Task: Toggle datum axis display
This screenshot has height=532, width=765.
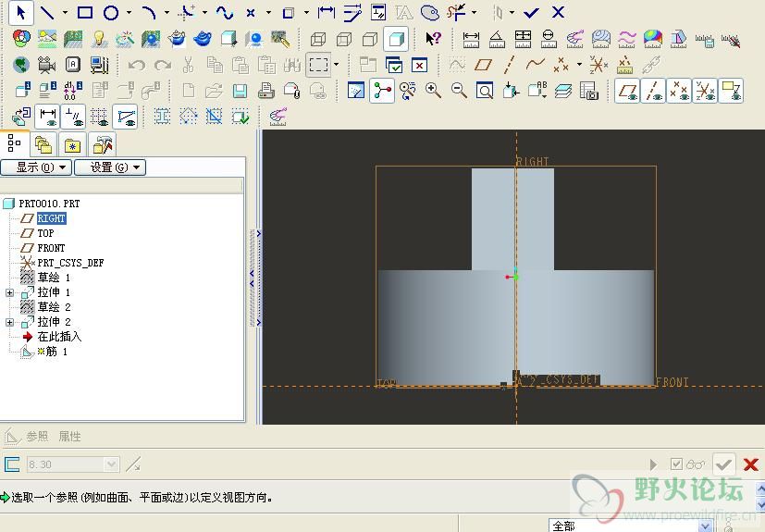Action: click(x=653, y=91)
